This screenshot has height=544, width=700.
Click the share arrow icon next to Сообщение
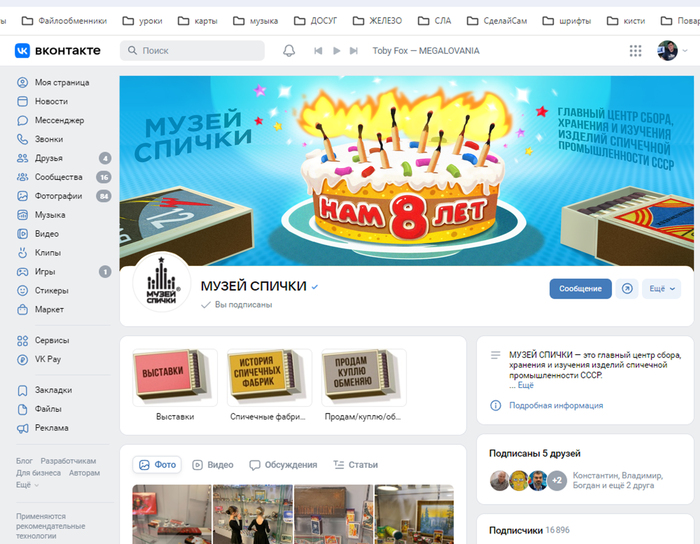coord(627,289)
